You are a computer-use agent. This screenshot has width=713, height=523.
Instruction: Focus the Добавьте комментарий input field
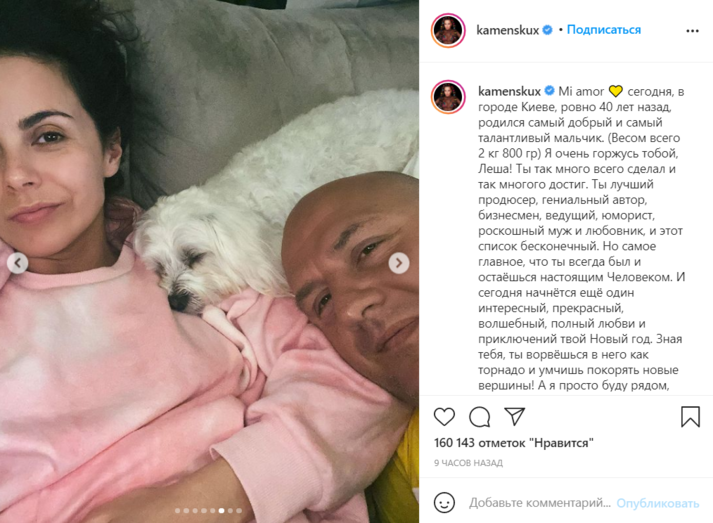pos(540,503)
